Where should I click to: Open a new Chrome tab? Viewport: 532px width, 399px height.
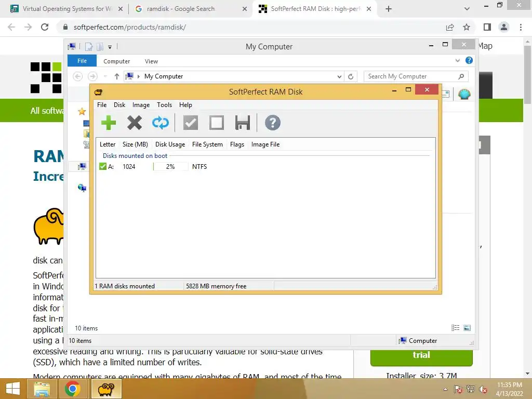pos(389,9)
